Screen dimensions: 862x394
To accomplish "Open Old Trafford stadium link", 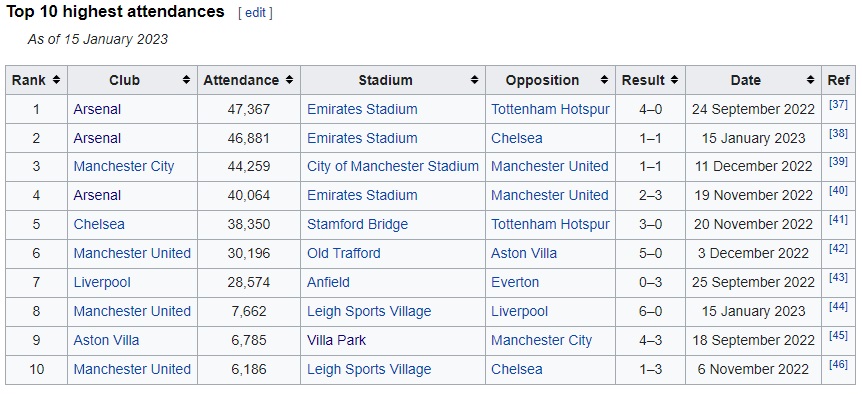I will click(x=344, y=253).
